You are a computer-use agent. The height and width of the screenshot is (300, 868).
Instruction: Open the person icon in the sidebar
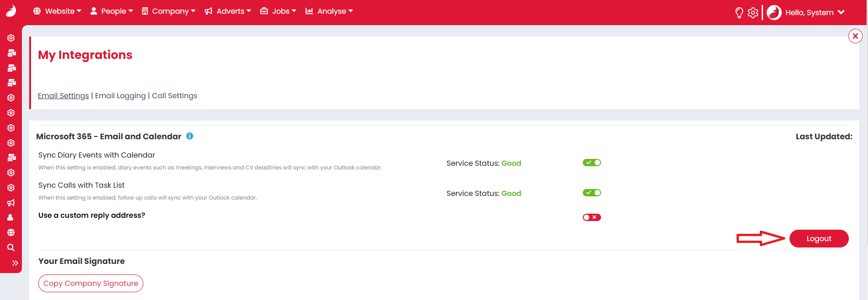[10, 218]
